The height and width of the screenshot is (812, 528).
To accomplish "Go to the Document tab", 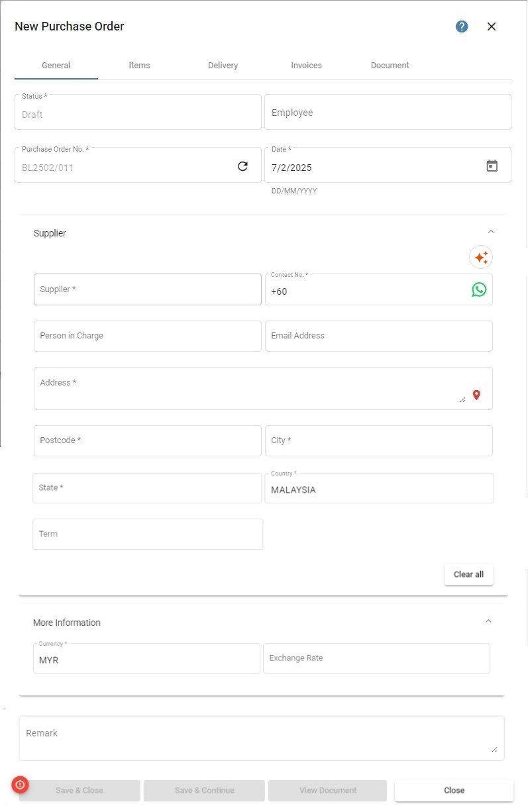I will click(x=390, y=66).
